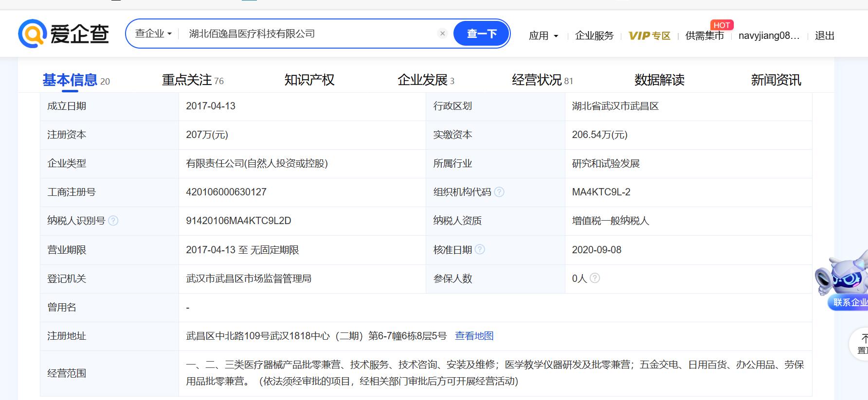
Task: Open the 查企业 search type dropdown
Action: (153, 34)
